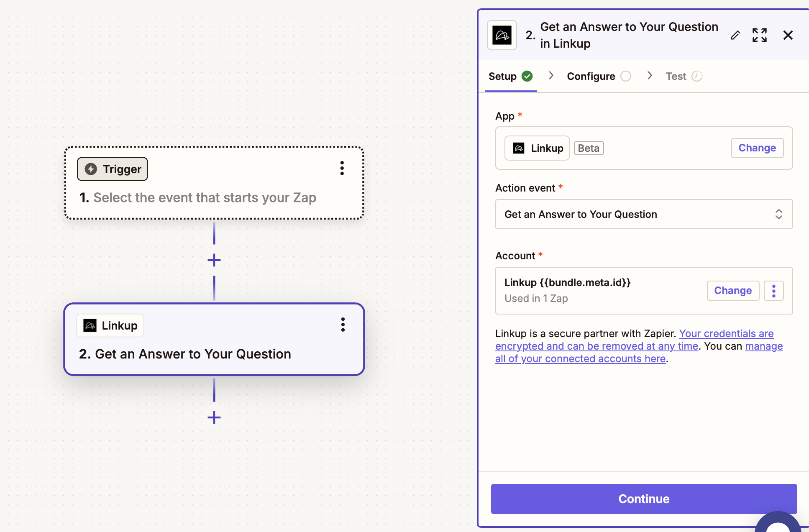Click the Linkup logo in panel header
The height and width of the screenshot is (532, 809).
click(x=502, y=36)
